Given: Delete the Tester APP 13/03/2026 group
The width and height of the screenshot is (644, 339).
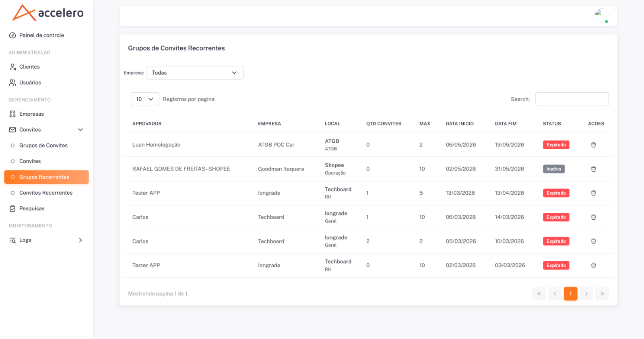Looking at the screenshot, I should [593, 193].
